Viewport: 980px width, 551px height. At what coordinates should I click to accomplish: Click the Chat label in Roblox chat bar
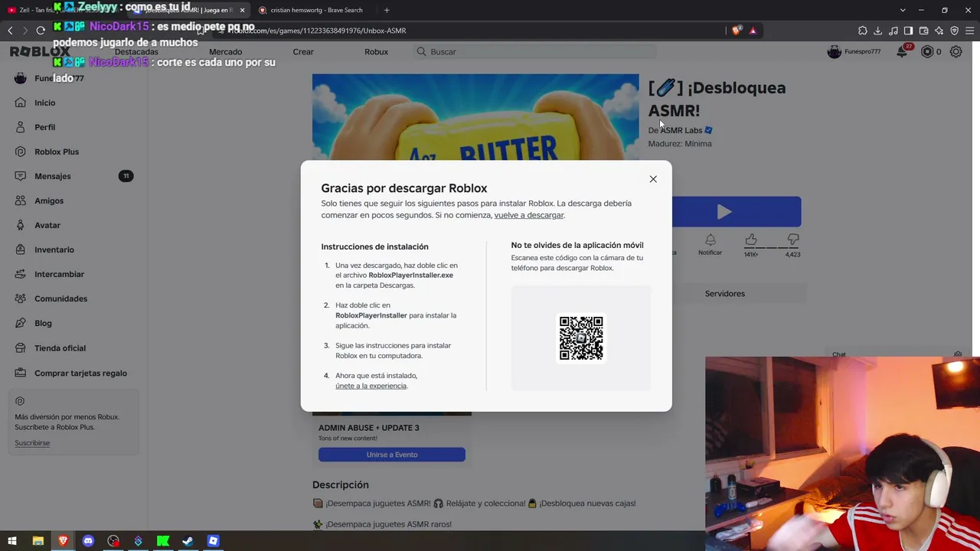coord(839,355)
